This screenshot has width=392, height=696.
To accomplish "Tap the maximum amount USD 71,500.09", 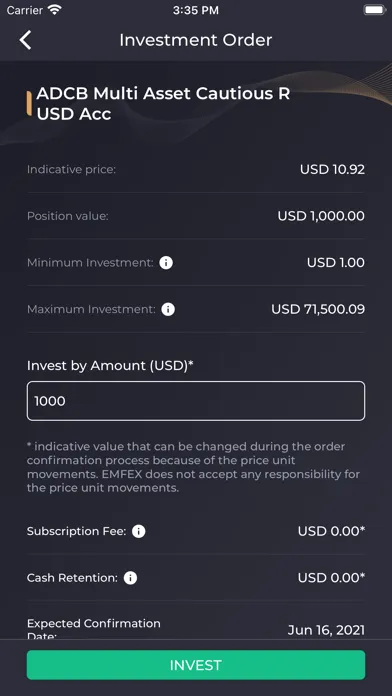I will 318,309.
